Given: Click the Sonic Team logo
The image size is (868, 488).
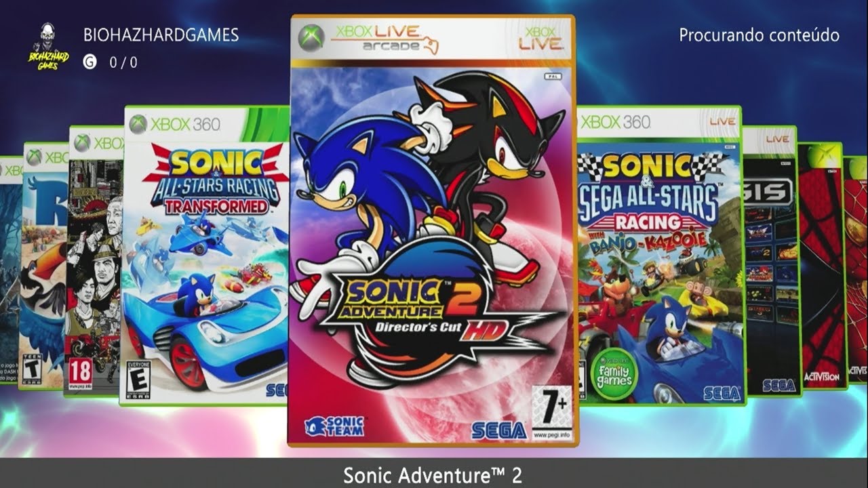Looking at the screenshot, I should [x=334, y=426].
